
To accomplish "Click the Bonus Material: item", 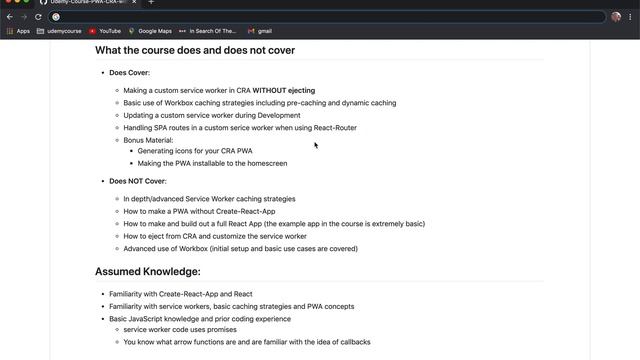I will point(148,140).
